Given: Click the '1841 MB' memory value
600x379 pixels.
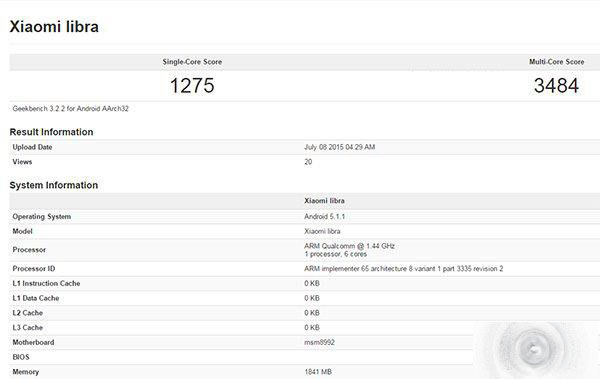Looking at the screenshot, I should pos(318,372).
